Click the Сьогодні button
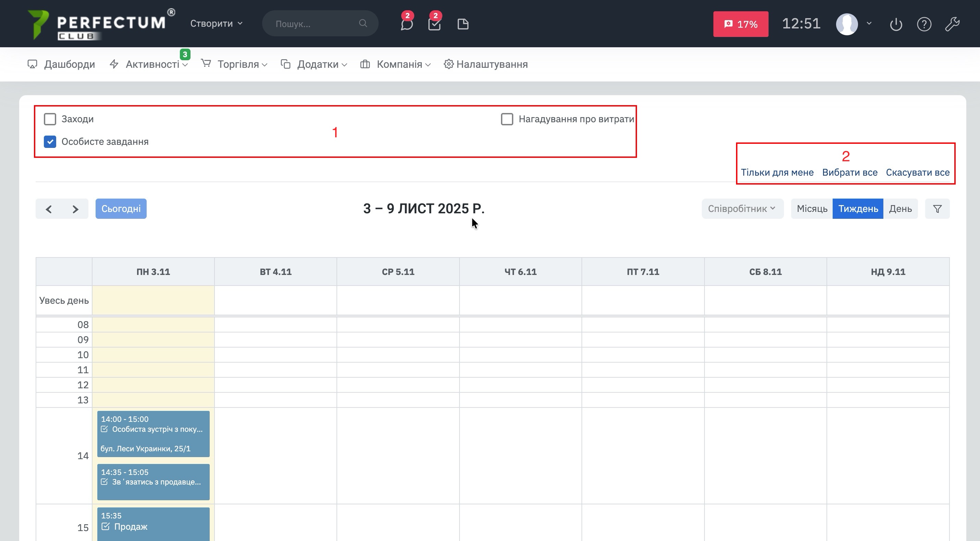This screenshot has width=980, height=541. (121, 209)
